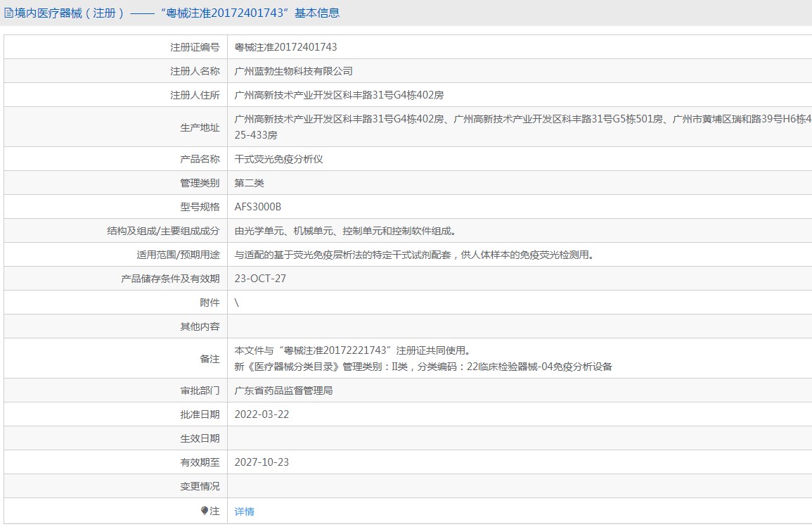Click the 生效日期 label
Screen dimensions: 812x527
click(200, 438)
